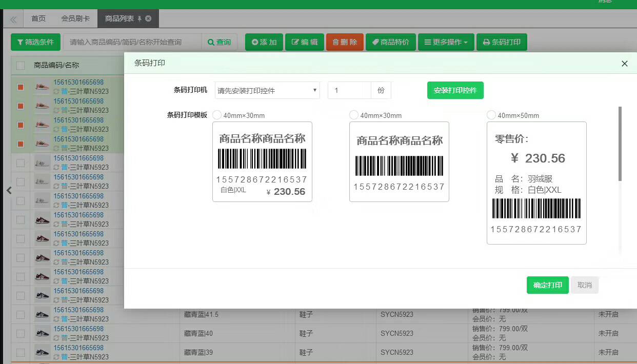Delete selected products with the 删除 button
This screenshot has height=364, width=637.
click(345, 42)
